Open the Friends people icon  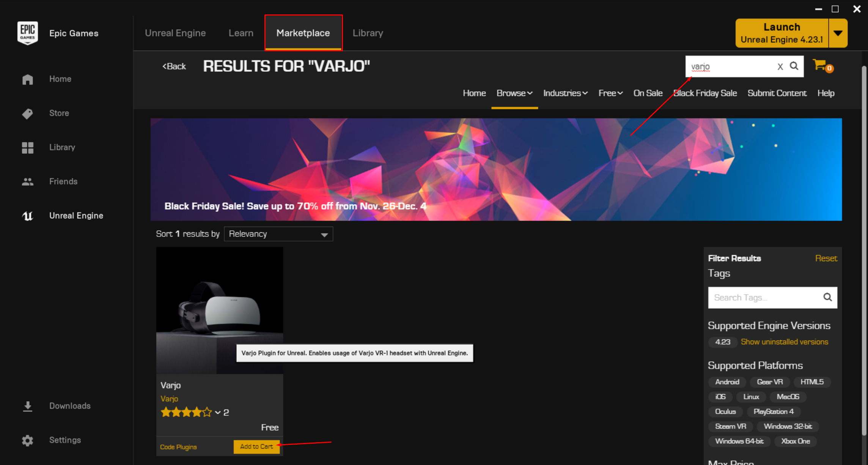click(28, 181)
